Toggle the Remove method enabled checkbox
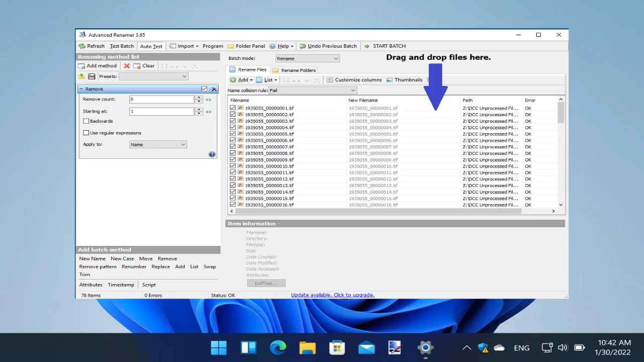Screen dimensions: 644x362 coord(204,89)
